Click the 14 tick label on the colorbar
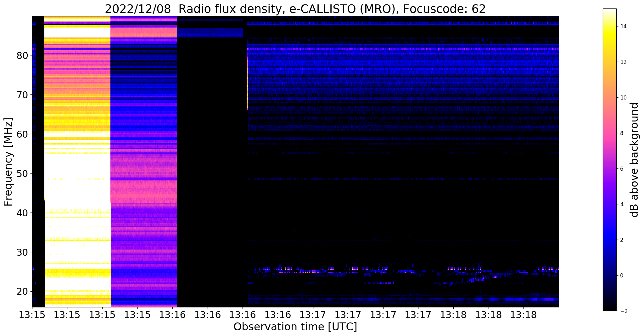The height and width of the screenshot is (336, 644). pyautogui.click(x=623, y=26)
